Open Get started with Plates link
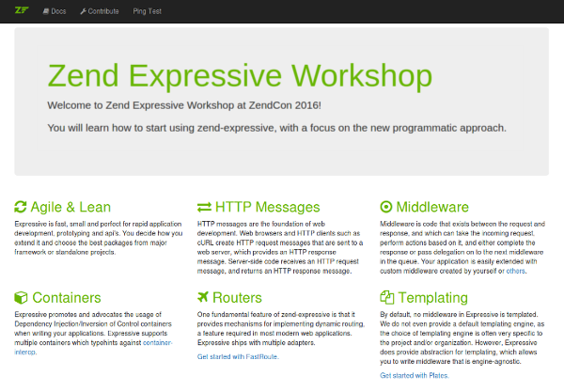Image resolution: width=564 pixels, height=392 pixels. [x=415, y=375]
